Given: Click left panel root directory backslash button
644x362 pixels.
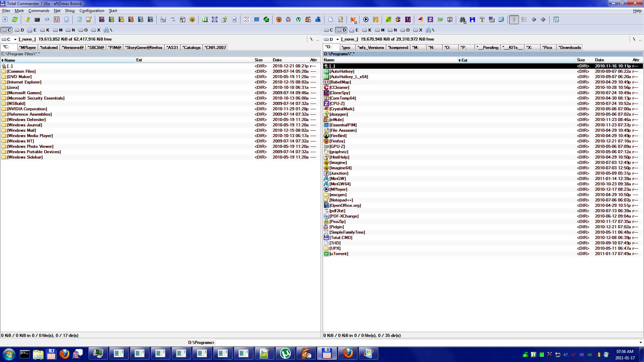Looking at the screenshot, I should pos(311,39).
